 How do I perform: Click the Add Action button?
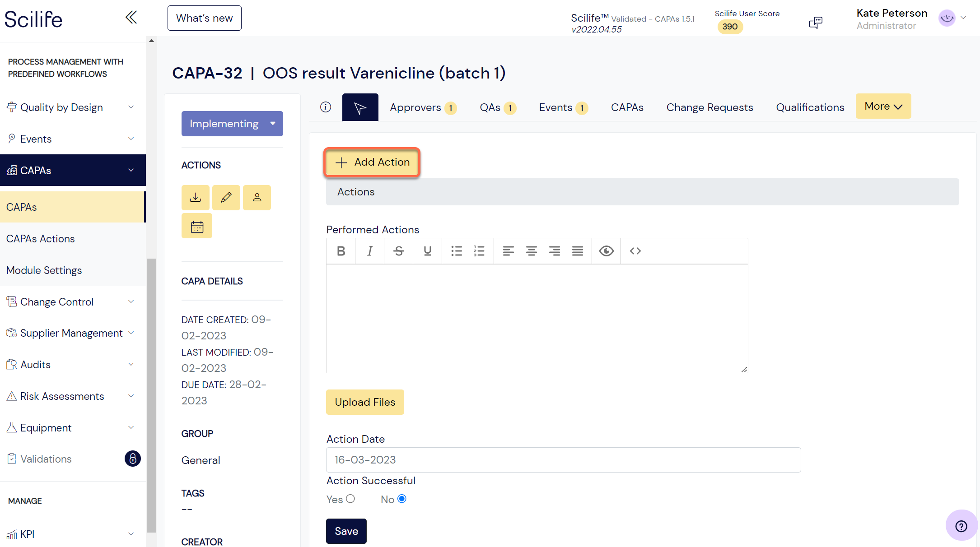[x=372, y=162]
